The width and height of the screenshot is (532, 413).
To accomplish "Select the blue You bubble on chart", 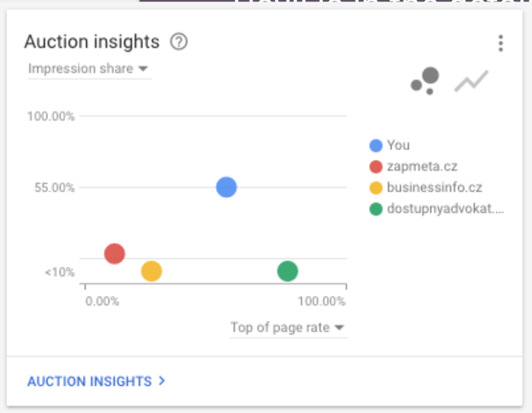I will [x=226, y=187].
